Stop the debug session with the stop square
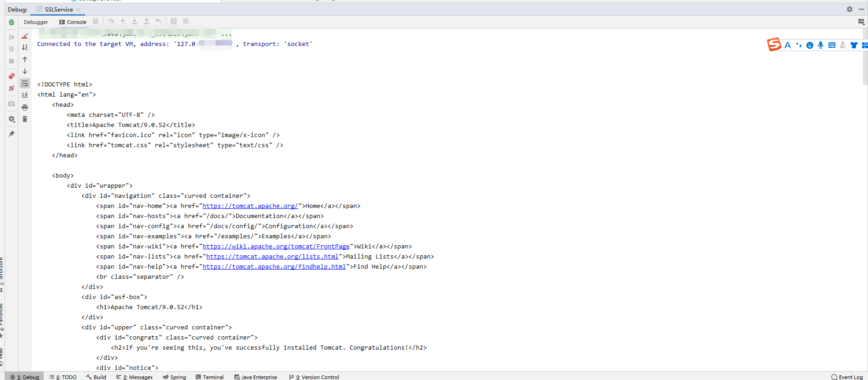Viewport: 868px width, 380px height. [x=11, y=61]
